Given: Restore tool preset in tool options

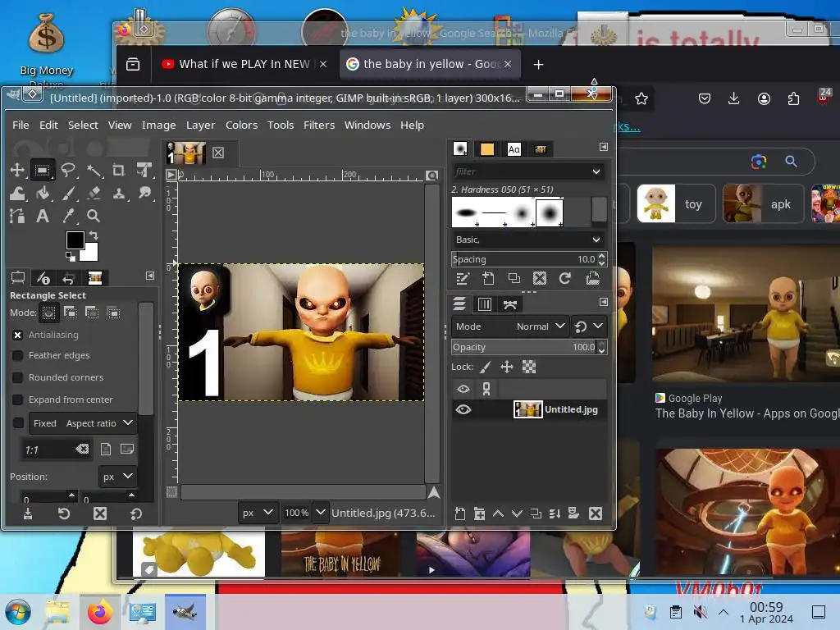Looking at the screenshot, I should (64, 514).
